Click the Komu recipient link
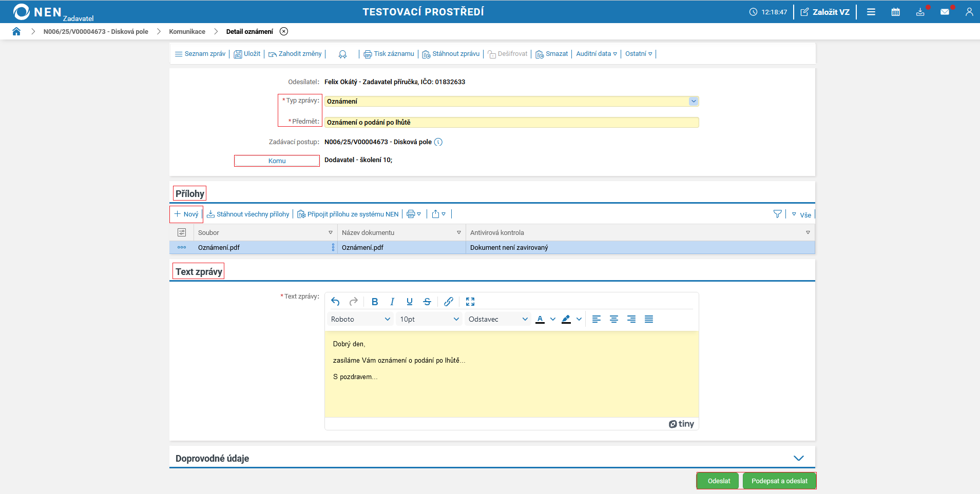 click(277, 161)
